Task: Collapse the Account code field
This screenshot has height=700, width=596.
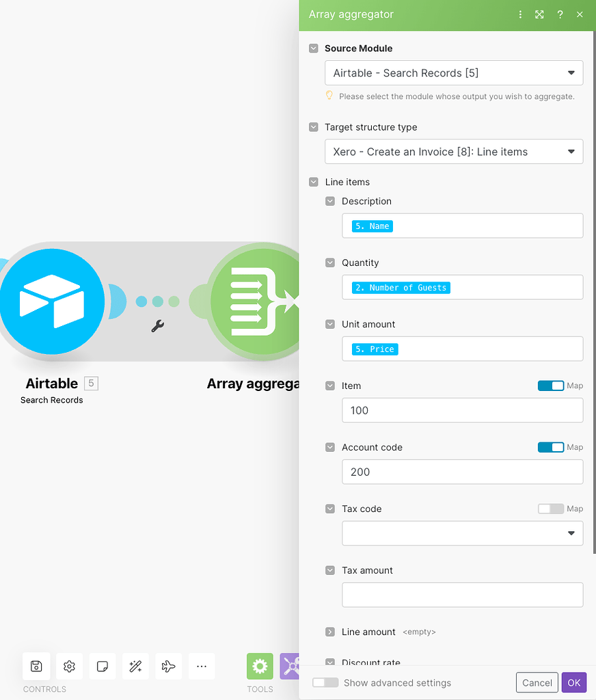Action: [x=330, y=447]
